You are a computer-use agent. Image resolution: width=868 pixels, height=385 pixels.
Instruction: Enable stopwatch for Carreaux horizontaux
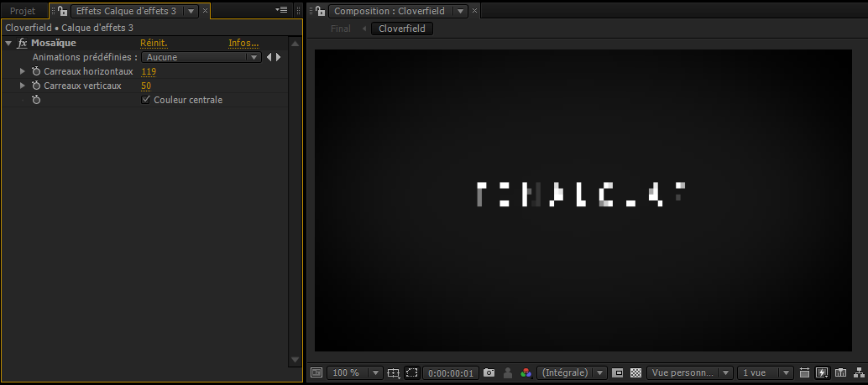pyautogui.click(x=36, y=71)
